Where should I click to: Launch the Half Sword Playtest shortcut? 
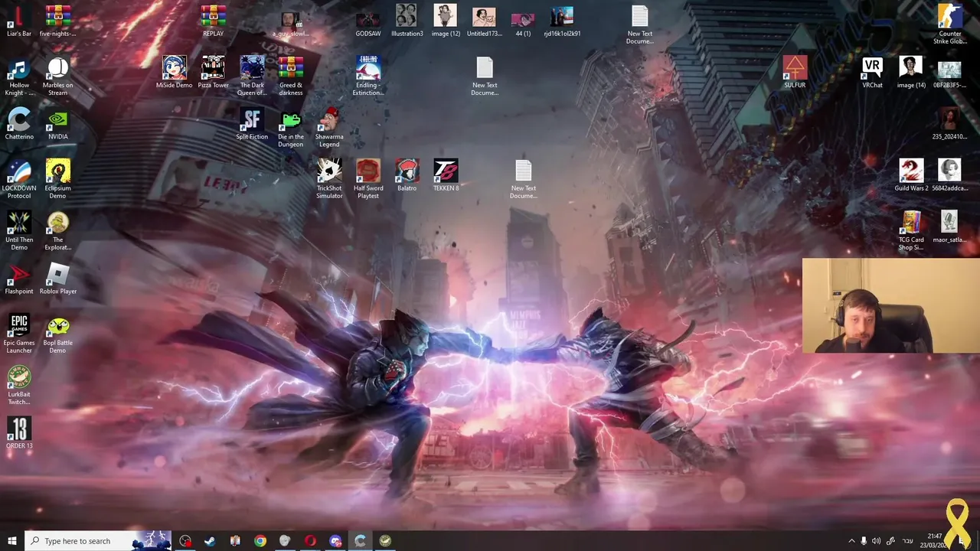(368, 179)
